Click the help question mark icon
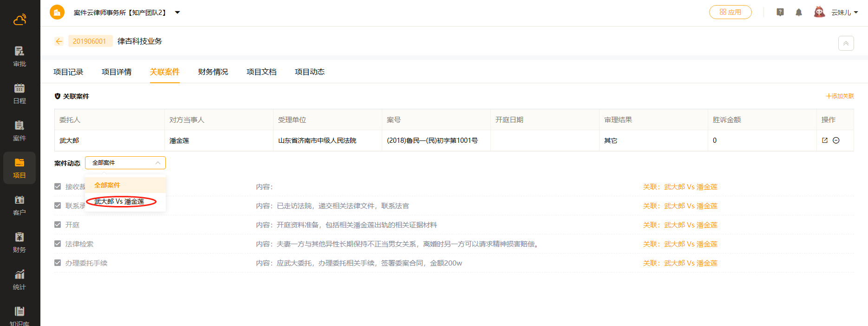Image resolution: width=868 pixels, height=326 pixels. tap(780, 13)
